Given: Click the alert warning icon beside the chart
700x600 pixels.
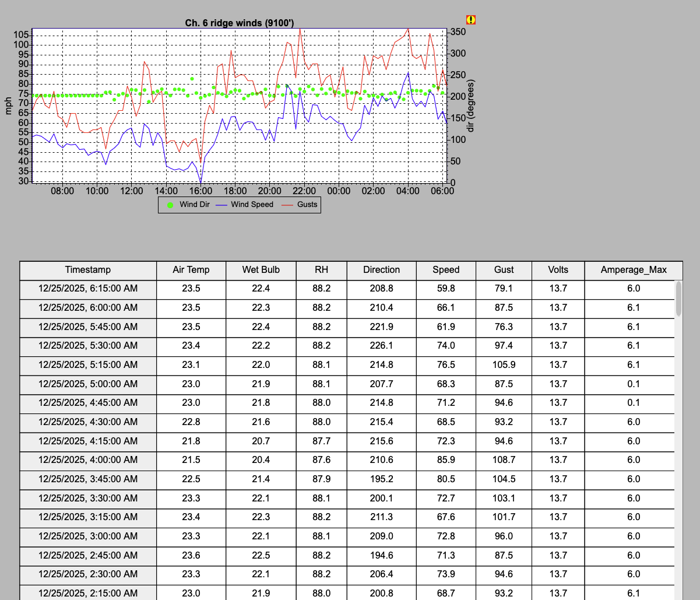Looking at the screenshot, I should (470, 19).
